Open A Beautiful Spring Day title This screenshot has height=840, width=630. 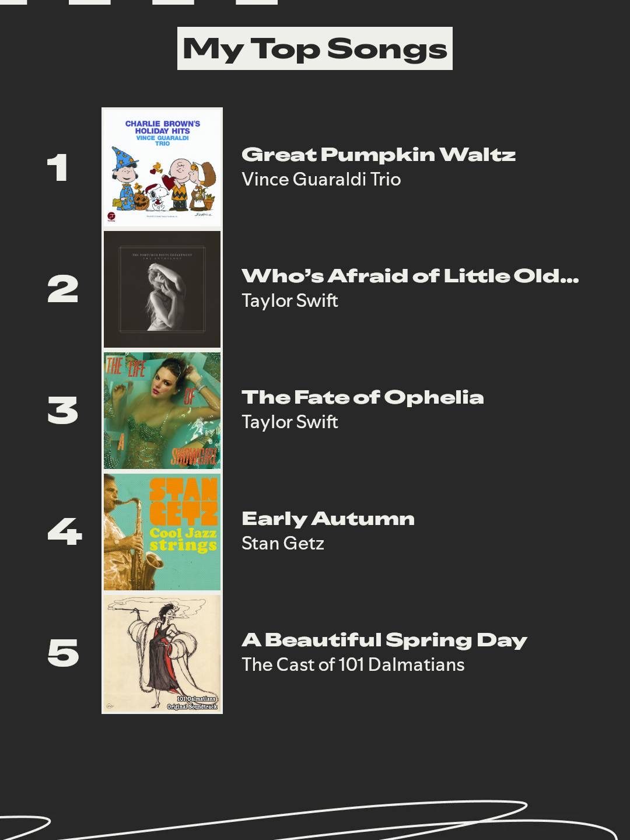pos(384,640)
